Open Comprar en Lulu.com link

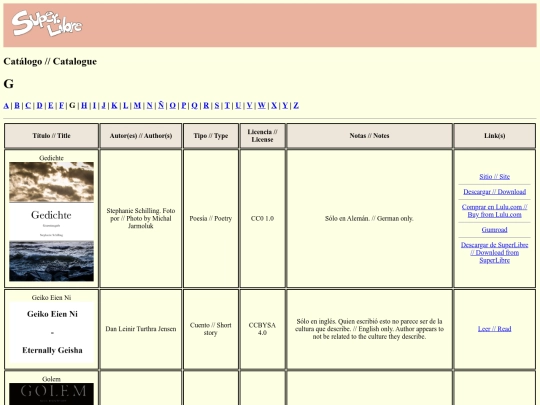[x=495, y=211]
